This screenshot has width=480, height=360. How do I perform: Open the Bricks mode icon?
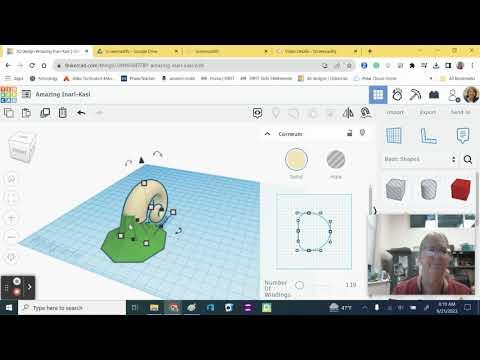click(x=434, y=95)
